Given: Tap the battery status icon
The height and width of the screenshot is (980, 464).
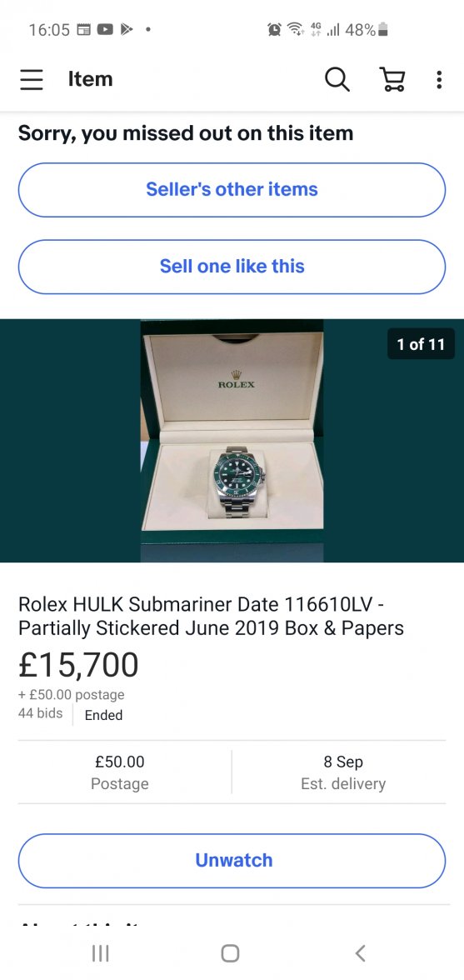Looking at the screenshot, I should (383, 29).
